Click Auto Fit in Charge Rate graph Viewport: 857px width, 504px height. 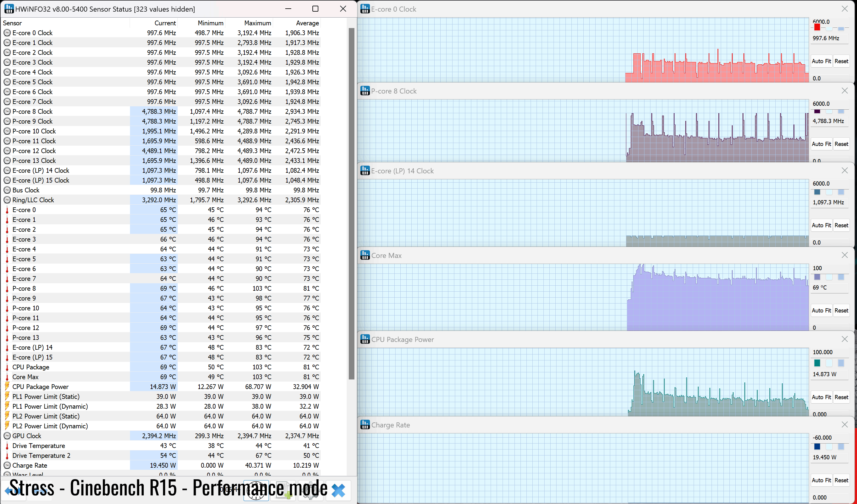click(x=821, y=480)
